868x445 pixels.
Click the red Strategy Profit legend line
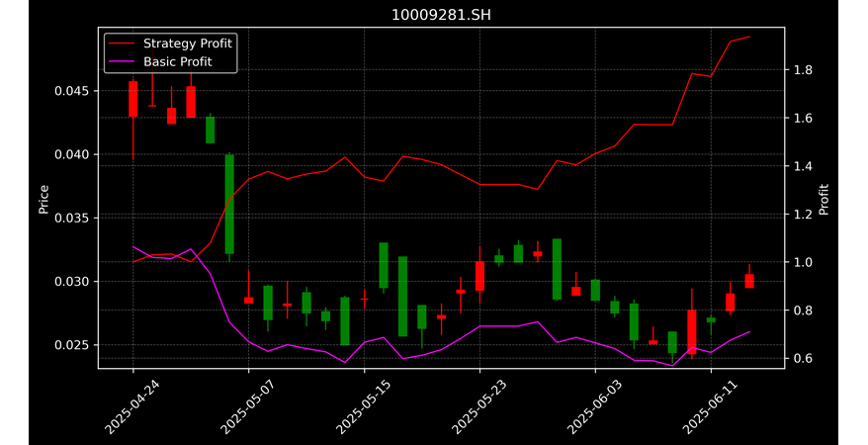coord(122,44)
